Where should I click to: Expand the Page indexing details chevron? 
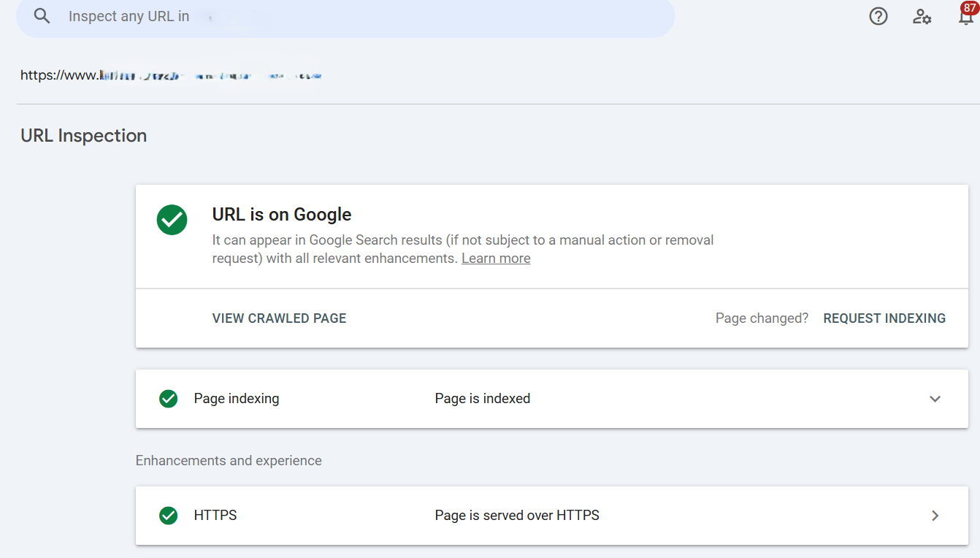point(935,399)
